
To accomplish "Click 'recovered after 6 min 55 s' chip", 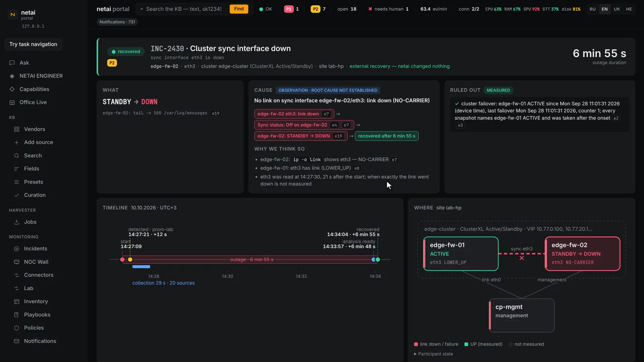I will pyautogui.click(x=387, y=136).
